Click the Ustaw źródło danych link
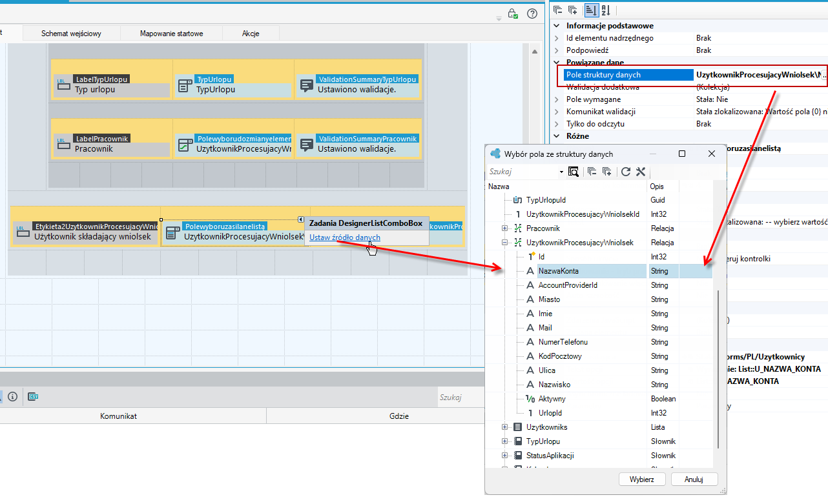 tap(345, 237)
